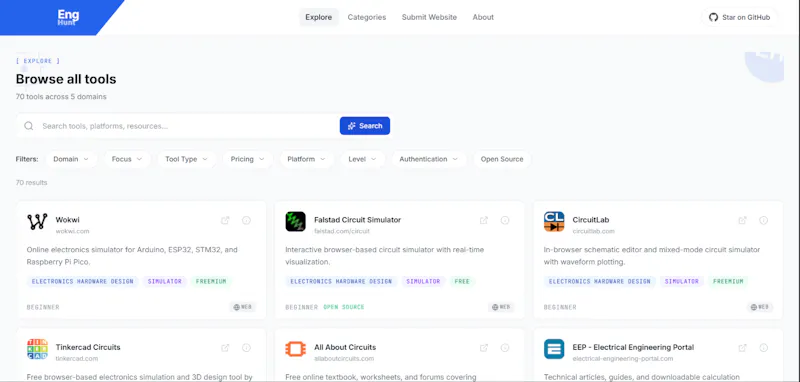Click the EngHunt logo
Screen dimensions: 800x382
[68, 17]
